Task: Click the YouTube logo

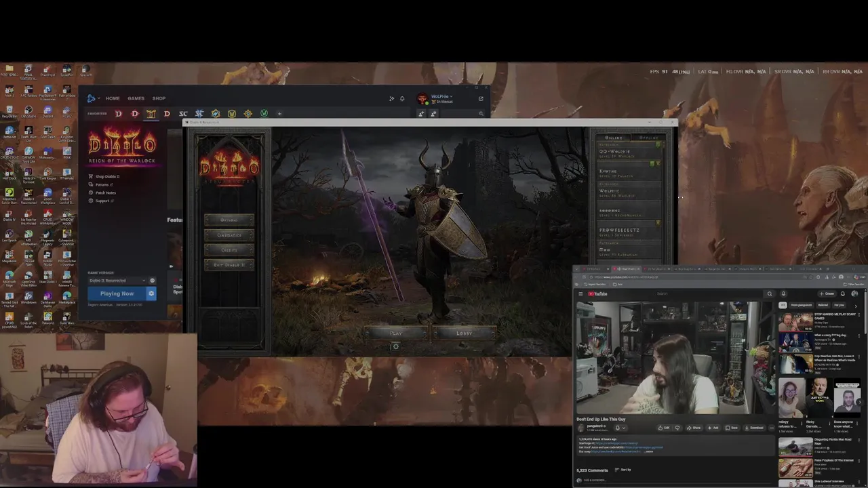Action: tap(598, 293)
